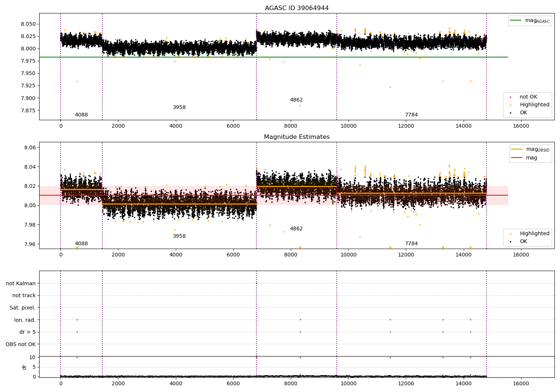Image resolution: width=560 pixels, height=392 pixels.
Task: Click the '7.96' y-axis tick label
Action: (x=29, y=244)
